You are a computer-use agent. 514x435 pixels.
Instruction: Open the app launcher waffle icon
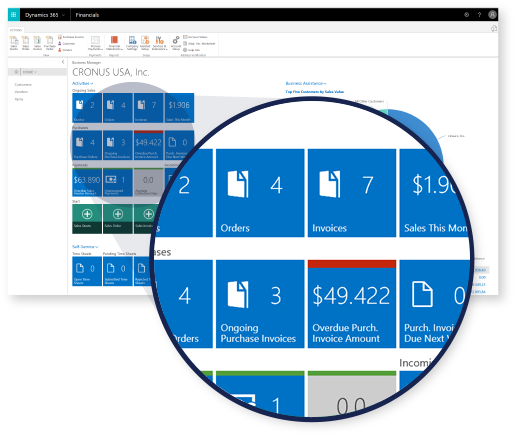click(x=14, y=15)
